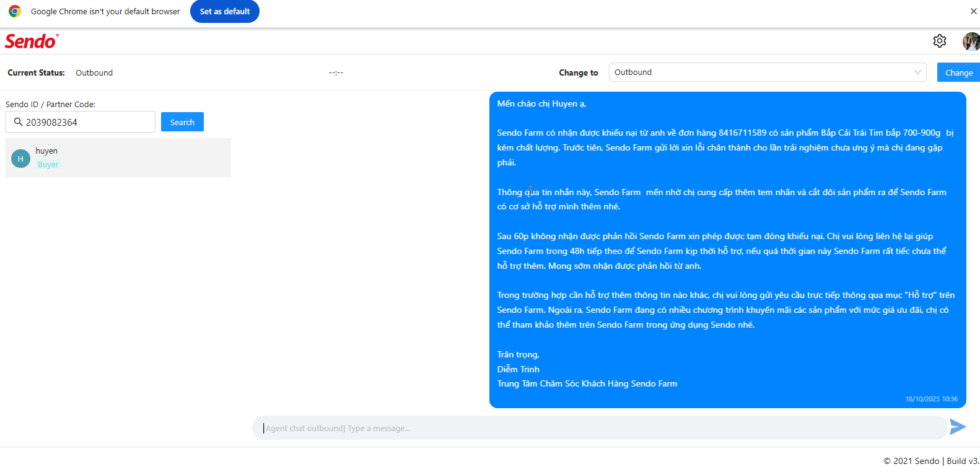Screen dimensions: 980x472
Task: Click the Current Status Outbound value
Action: pos(94,73)
